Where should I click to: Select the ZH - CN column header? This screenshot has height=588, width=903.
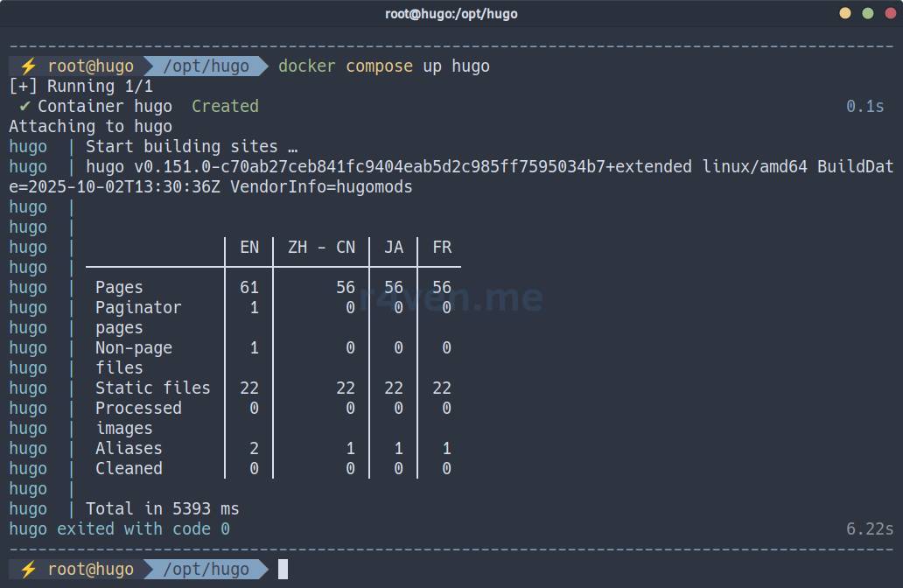click(321, 248)
